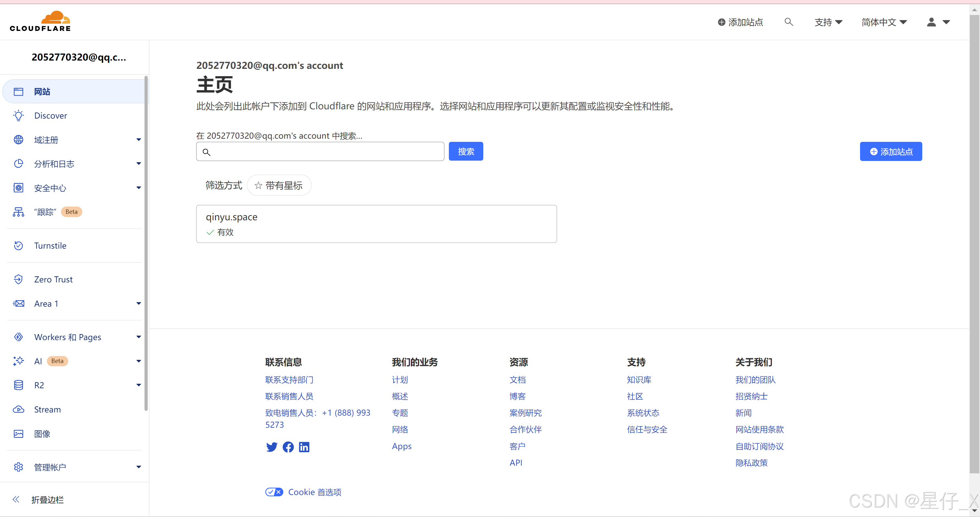Toggle the starred filter chip
Screen dimensions: 980x517
[x=279, y=186]
